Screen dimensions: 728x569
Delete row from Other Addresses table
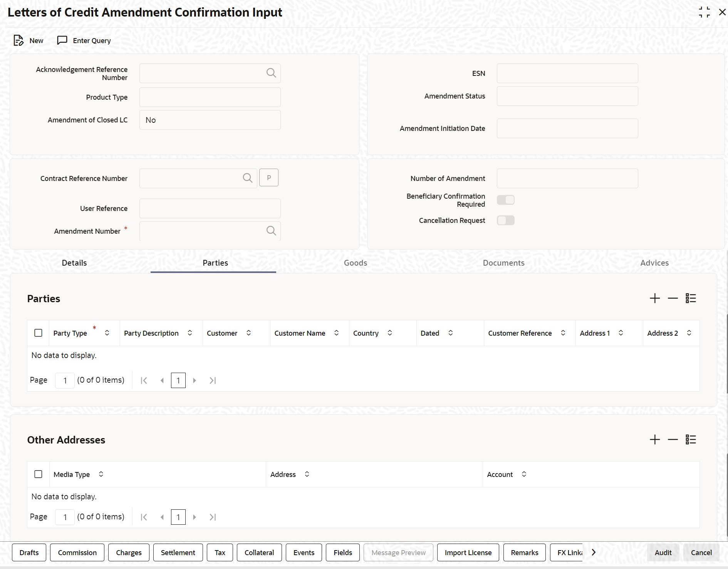pos(673,440)
